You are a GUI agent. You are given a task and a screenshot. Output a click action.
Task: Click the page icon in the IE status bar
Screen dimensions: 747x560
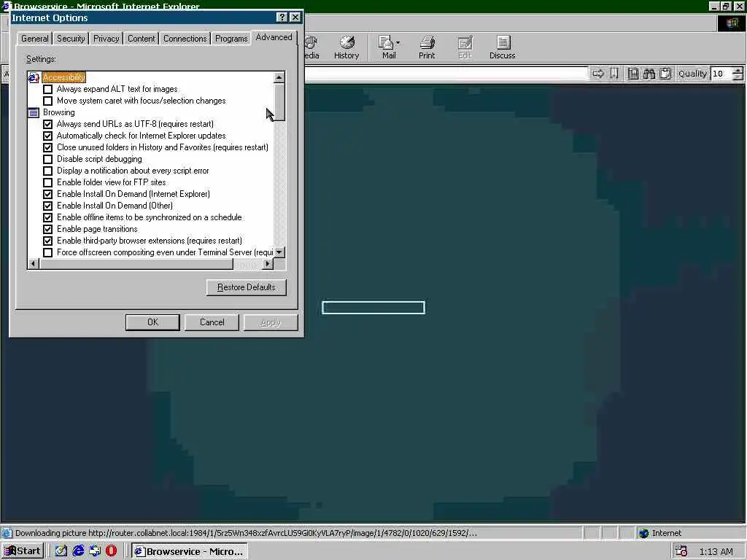7,533
